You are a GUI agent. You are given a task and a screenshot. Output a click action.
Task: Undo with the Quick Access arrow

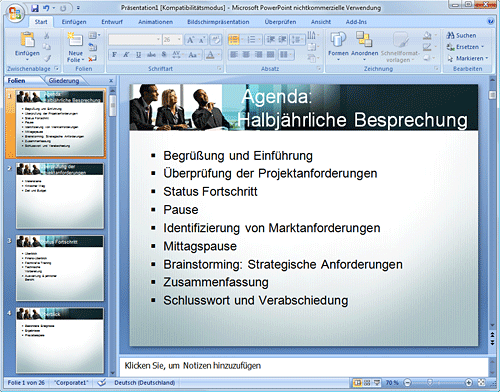tap(46, 8)
